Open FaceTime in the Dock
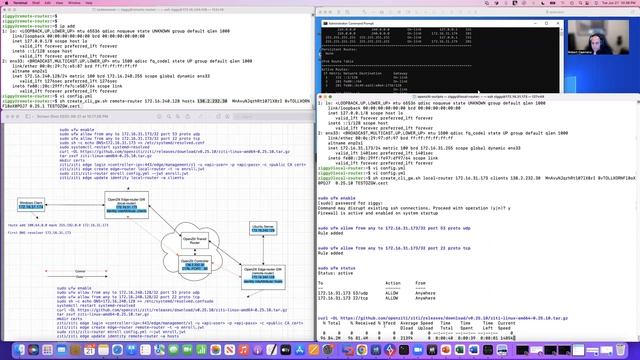 click(x=187, y=349)
